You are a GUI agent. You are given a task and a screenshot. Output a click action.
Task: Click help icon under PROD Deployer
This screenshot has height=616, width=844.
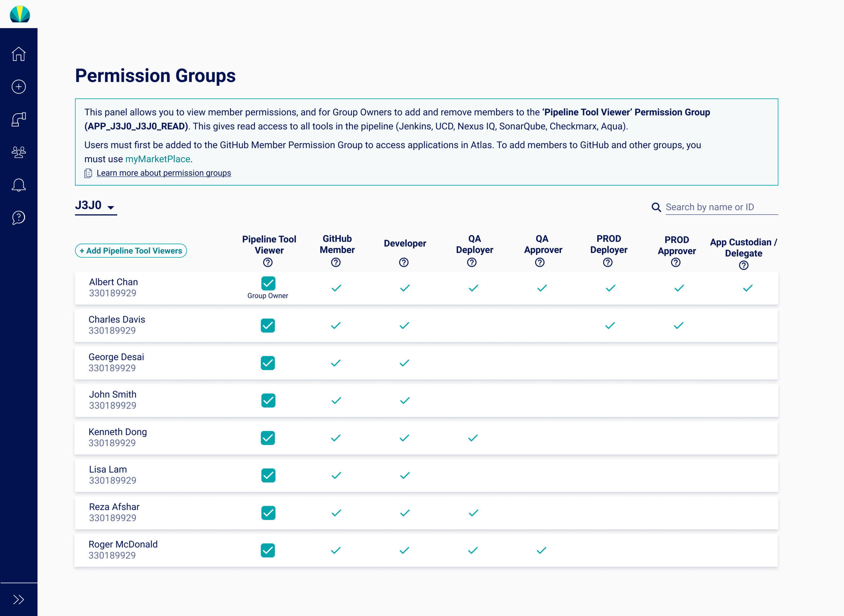point(607,262)
